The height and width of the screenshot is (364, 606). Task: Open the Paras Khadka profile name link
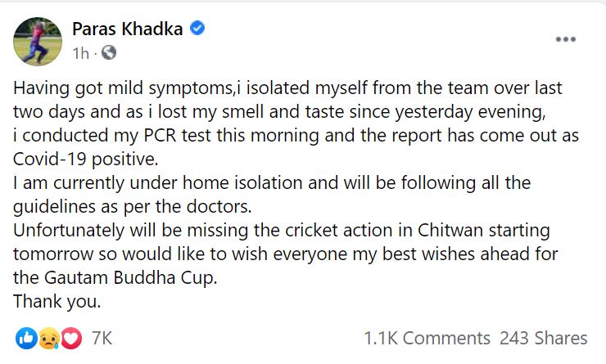tap(130, 30)
